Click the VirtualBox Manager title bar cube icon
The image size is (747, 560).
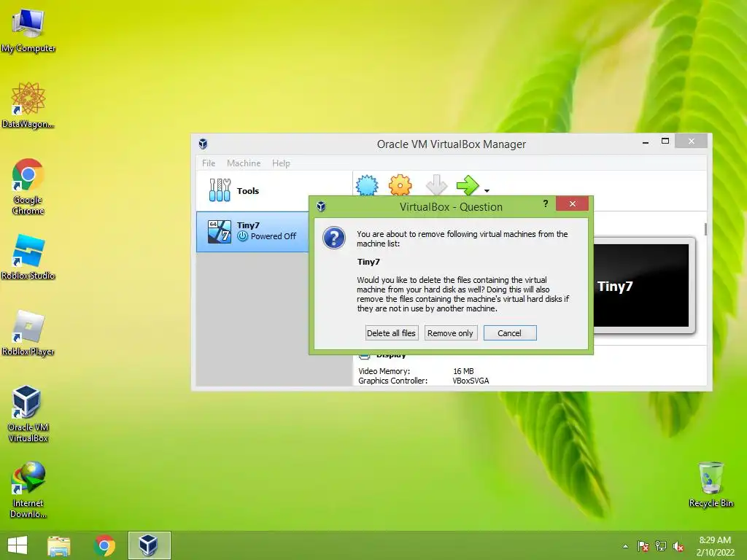pos(203,144)
